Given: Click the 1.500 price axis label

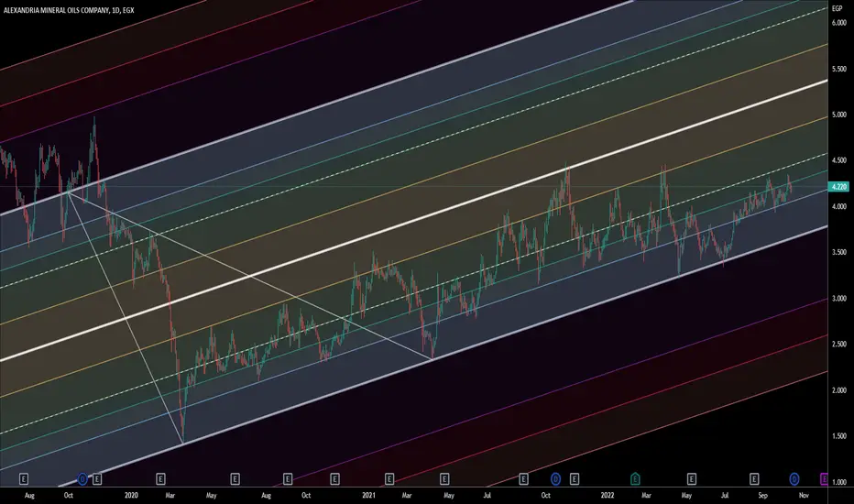Looking at the screenshot, I should tap(838, 436).
